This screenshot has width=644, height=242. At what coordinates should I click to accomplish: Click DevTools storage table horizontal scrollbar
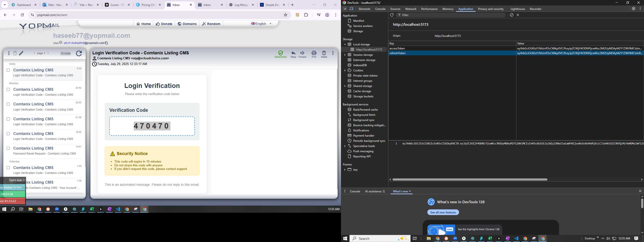tap(470, 179)
